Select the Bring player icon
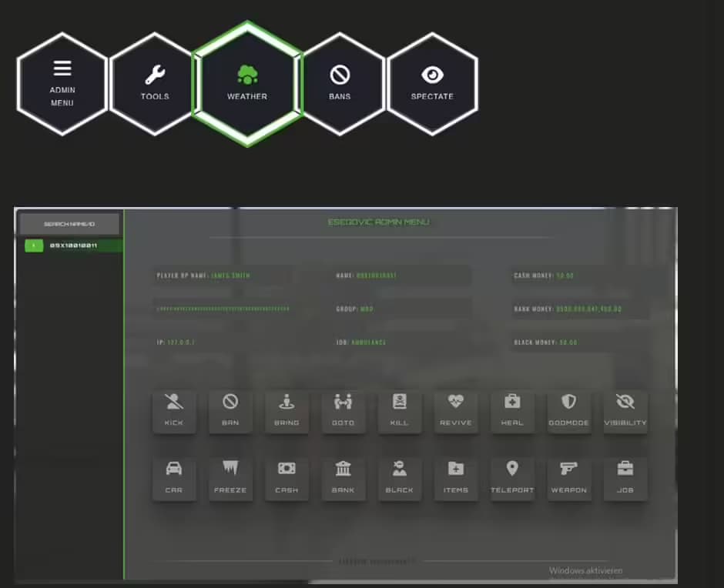This screenshot has height=588, width=724. 287,410
